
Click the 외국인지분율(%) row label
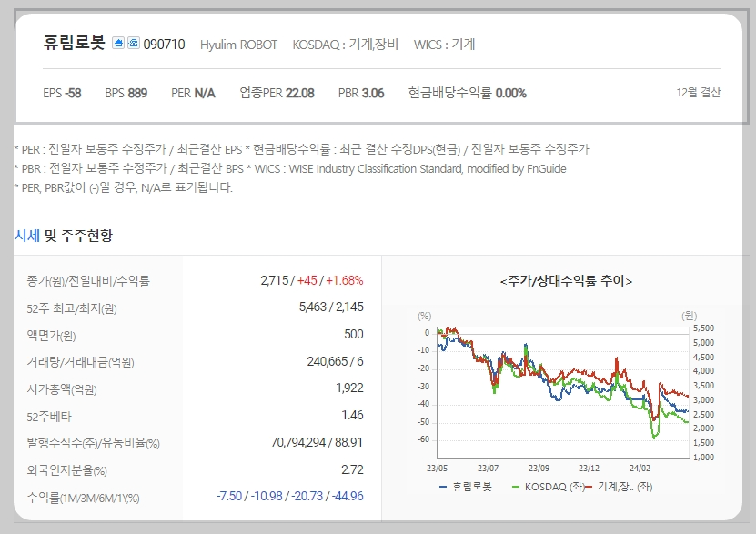pos(67,470)
